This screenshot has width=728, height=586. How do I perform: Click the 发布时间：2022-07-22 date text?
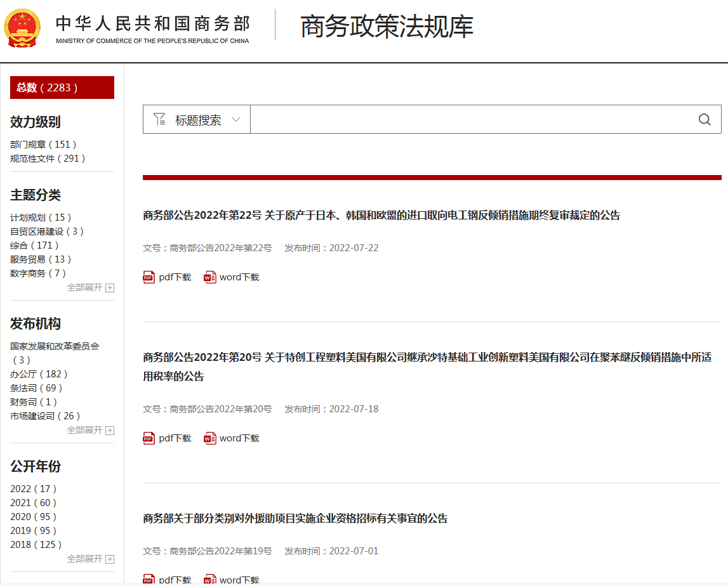tap(331, 248)
